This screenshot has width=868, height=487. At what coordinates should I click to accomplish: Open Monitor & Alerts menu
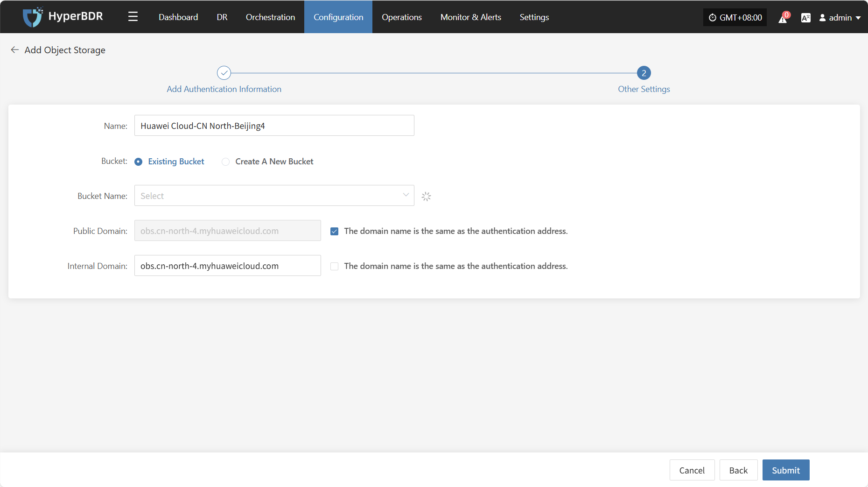[x=471, y=17]
